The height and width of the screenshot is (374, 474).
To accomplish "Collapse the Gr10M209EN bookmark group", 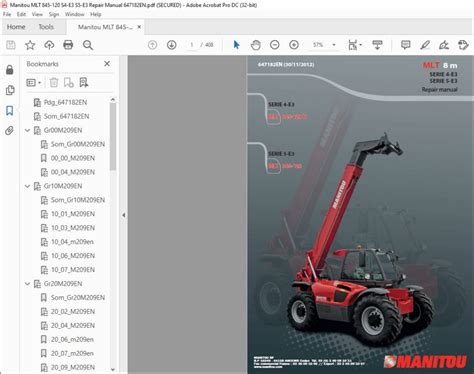I will pyautogui.click(x=28, y=186).
